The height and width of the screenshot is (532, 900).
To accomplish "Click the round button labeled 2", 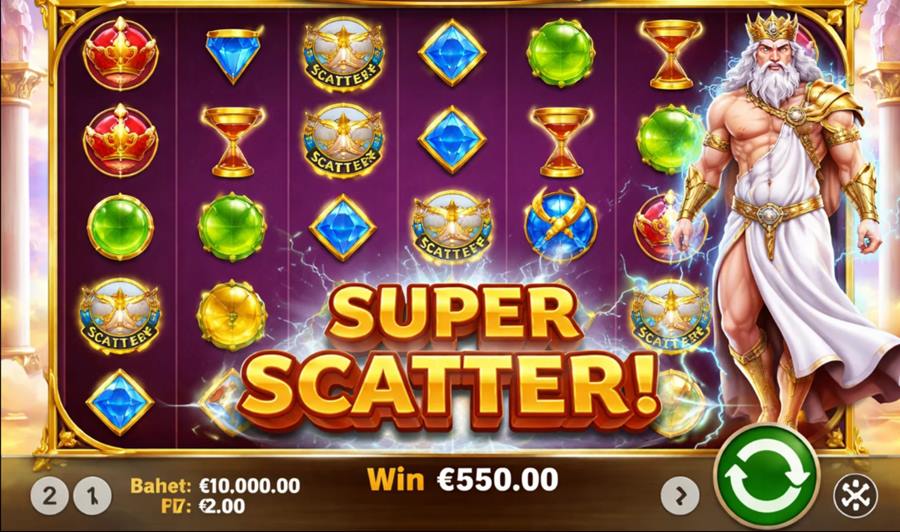I will tap(49, 495).
